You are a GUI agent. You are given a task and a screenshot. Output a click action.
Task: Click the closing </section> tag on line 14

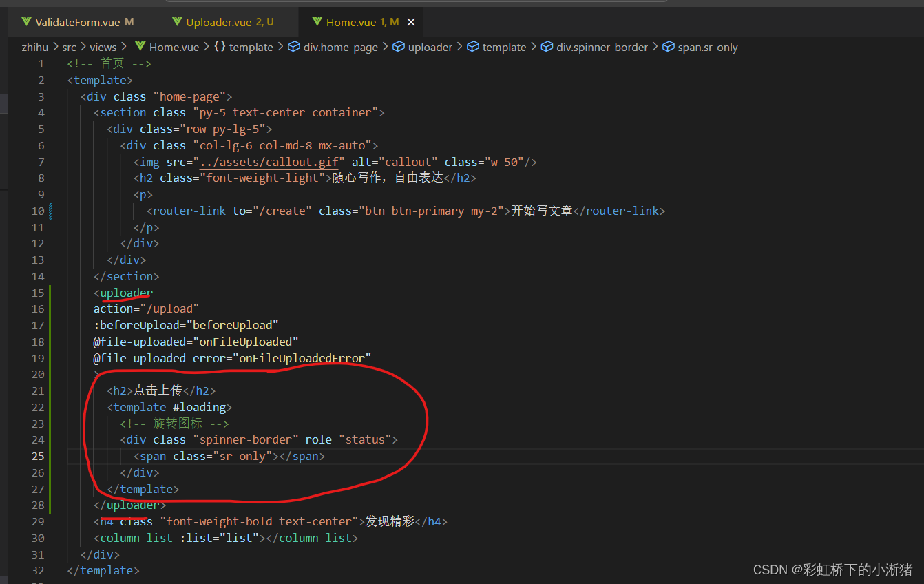point(127,276)
